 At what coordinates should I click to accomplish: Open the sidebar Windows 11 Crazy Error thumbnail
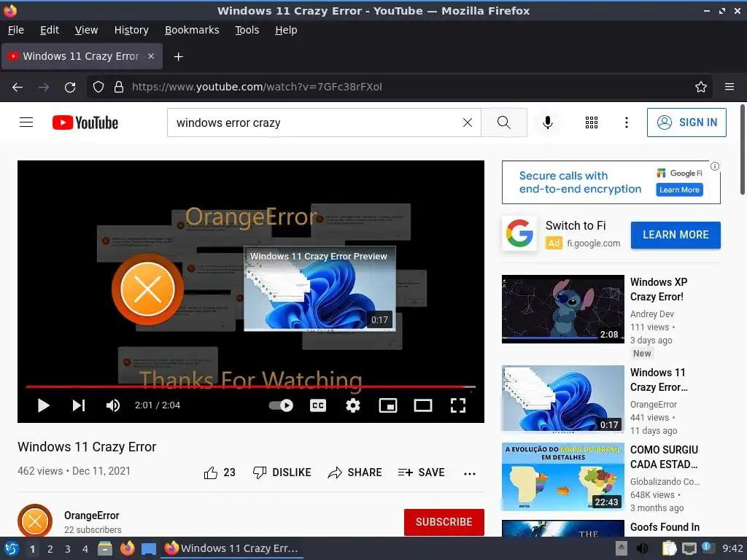[563, 399]
